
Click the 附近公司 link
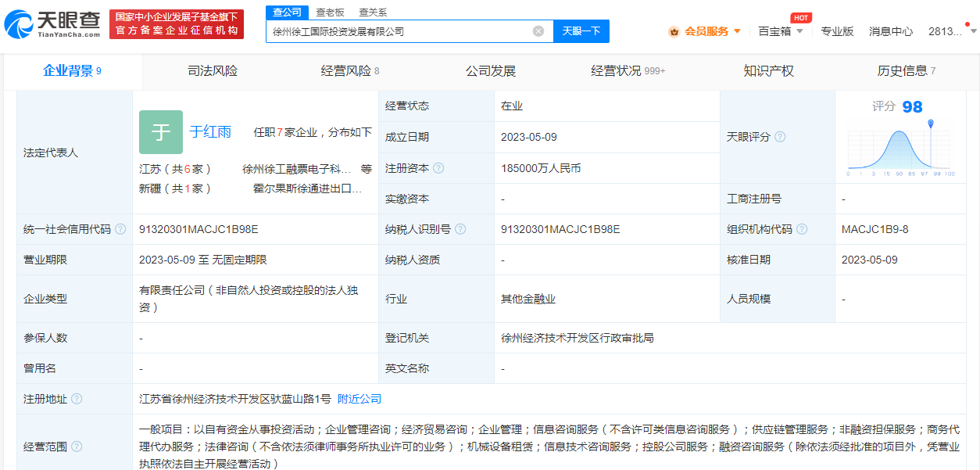click(x=359, y=399)
